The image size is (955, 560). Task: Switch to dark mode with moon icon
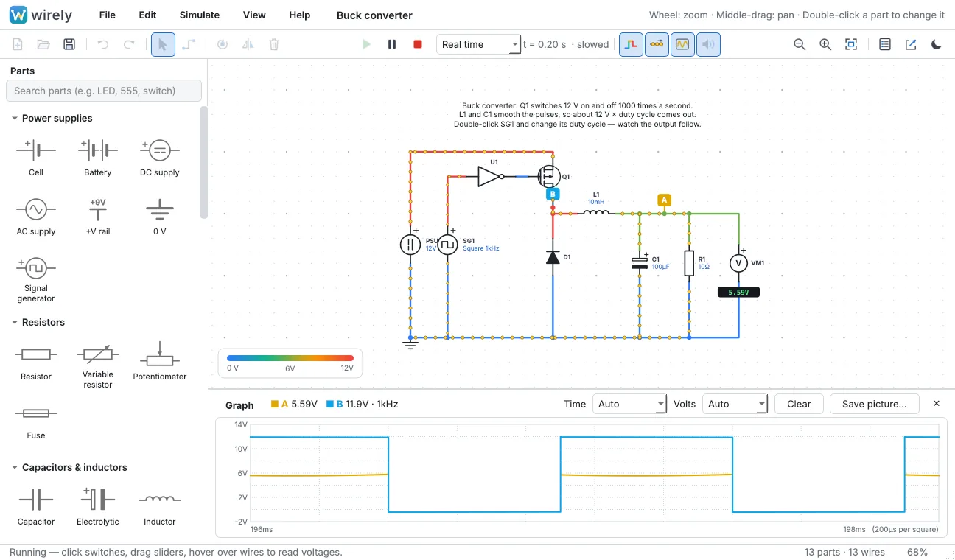coord(937,44)
